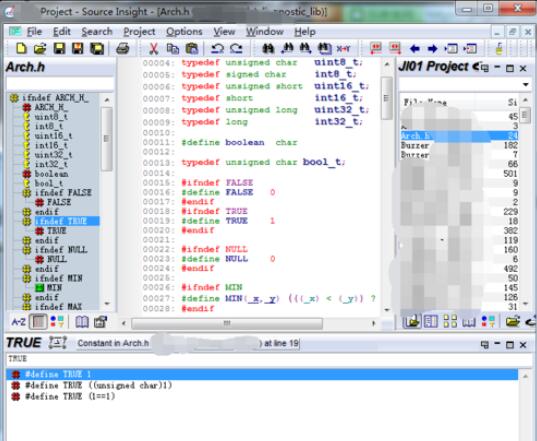This screenshot has height=441, width=537.
Task: Select '#define TRUE (1==1)' result entry
Action: (x=70, y=396)
